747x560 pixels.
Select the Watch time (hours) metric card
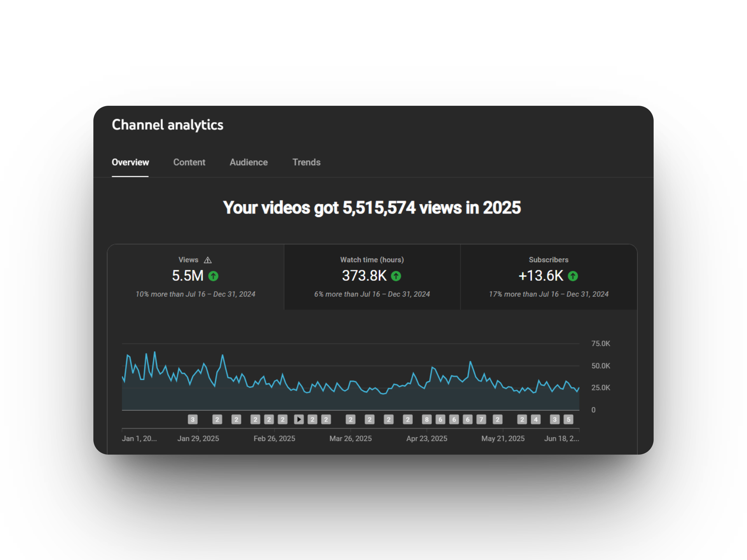coord(372,277)
